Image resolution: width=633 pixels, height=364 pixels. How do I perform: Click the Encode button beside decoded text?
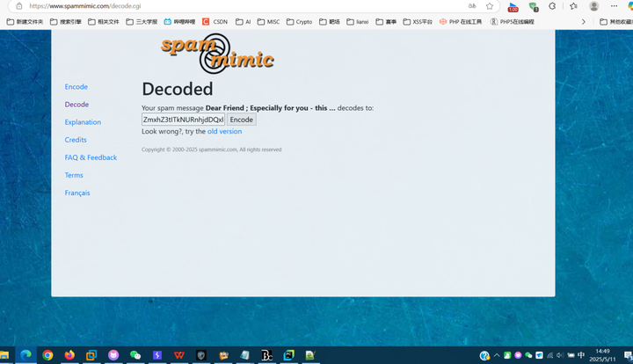(x=242, y=120)
